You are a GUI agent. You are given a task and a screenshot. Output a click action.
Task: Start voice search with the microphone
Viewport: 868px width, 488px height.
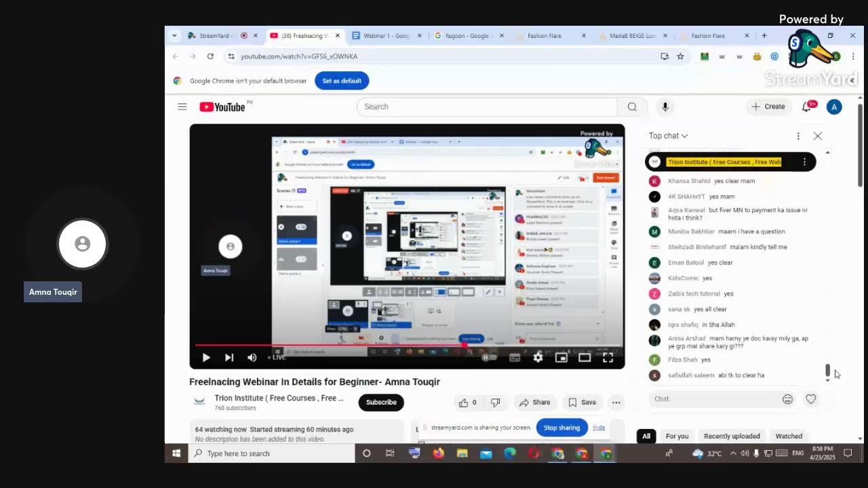pos(665,106)
